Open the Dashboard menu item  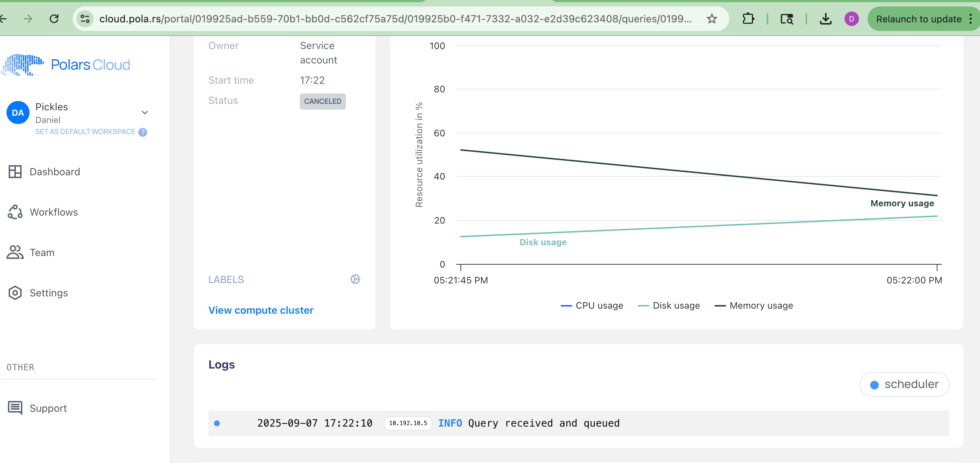click(55, 172)
